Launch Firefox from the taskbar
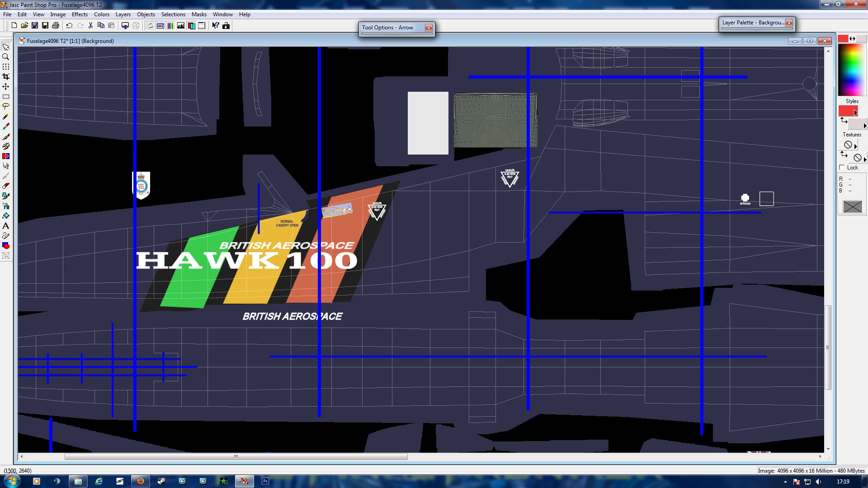The width and height of the screenshot is (868, 488). (x=140, y=481)
